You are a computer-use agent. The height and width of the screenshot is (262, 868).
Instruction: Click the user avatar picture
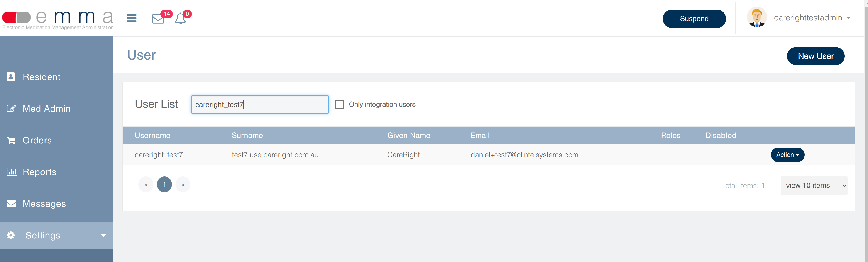pyautogui.click(x=756, y=17)
